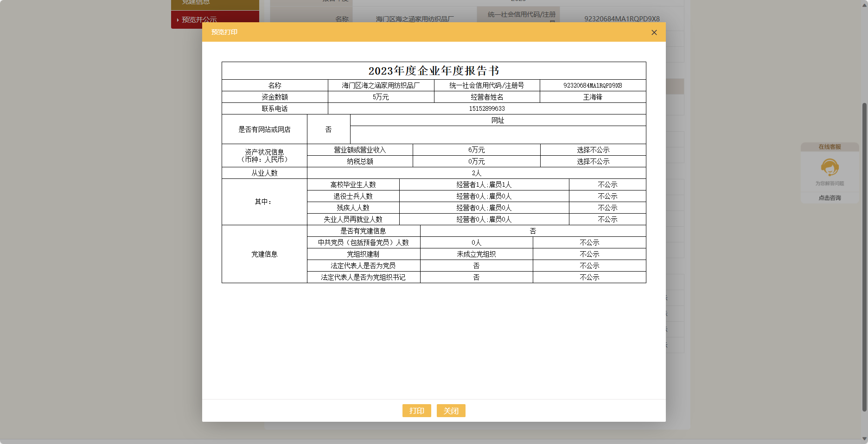Viewport: 868px width, 444px height.
Task: Select the company name 海门区海之涵家用纺织品厂 cell
Action: point(381,85)
